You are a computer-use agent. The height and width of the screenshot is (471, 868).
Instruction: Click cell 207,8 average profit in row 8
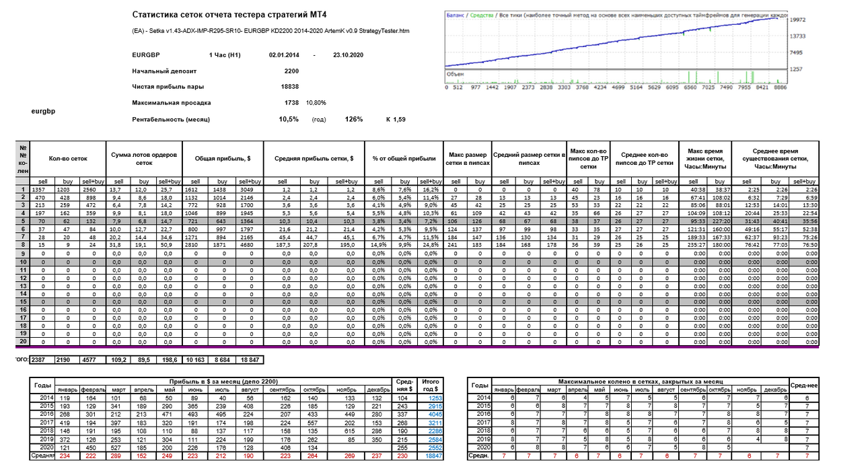point(314,245)
